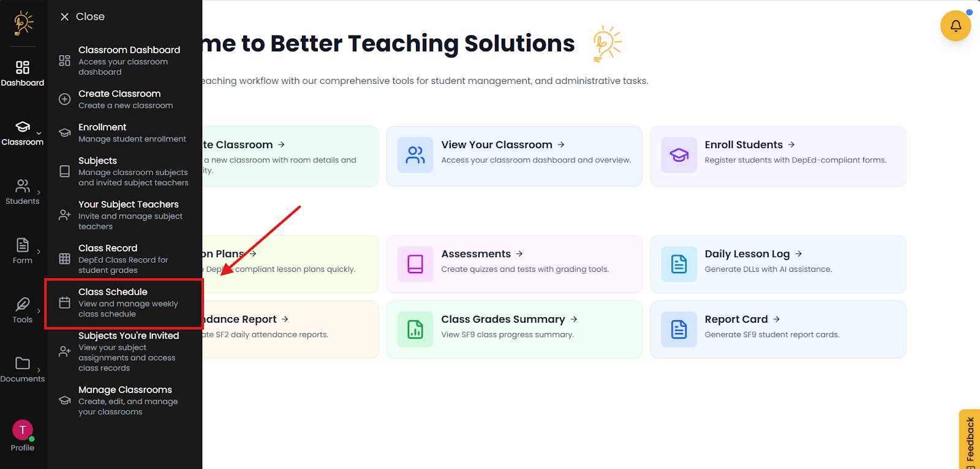Image resolution: width=980 pixels, height=469 pixels.
Task: Click the Daily Lesson Log document icon
Action: click(679, 264)
